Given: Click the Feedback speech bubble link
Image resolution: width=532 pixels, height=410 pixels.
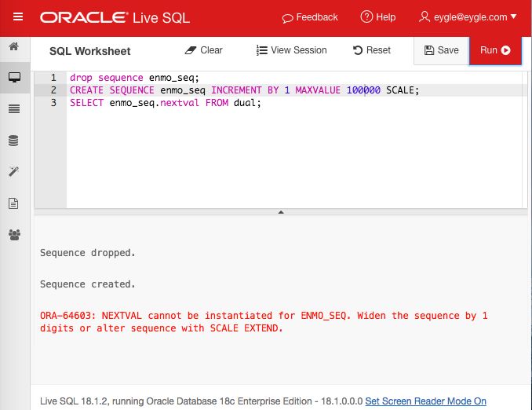Looking at the screenshot, I should (310, 16).
